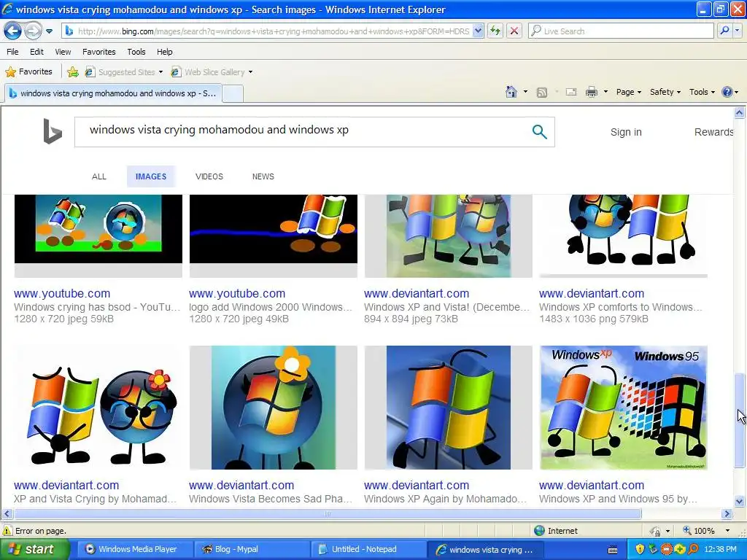Open a new blank browser tab
Screen dimensions: 747x560
tap(233, 93)
